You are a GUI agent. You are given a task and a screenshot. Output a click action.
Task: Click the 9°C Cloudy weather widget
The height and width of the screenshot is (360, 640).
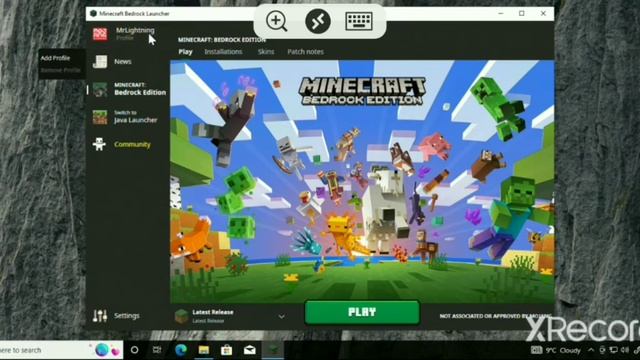pos(556,350)
